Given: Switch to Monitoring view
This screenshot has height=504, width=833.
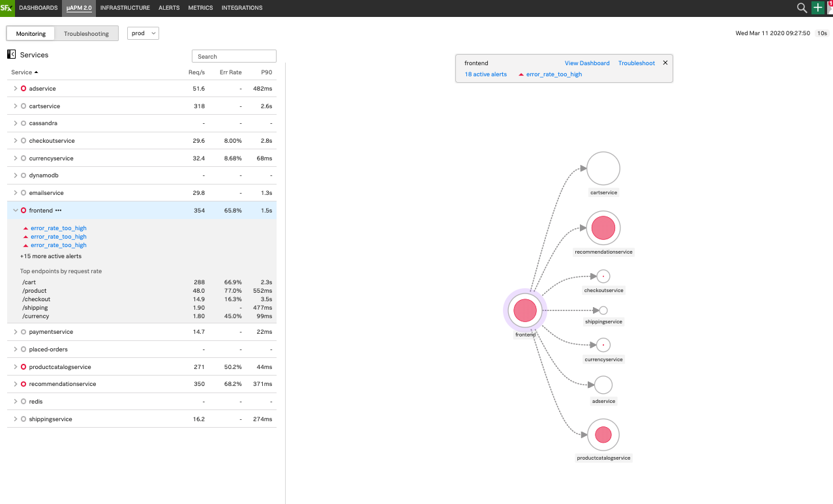Looking at the screenshot, I should 31,33.
